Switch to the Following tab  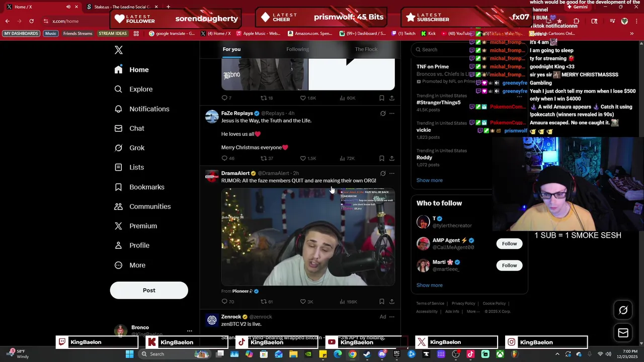(298, 49)
